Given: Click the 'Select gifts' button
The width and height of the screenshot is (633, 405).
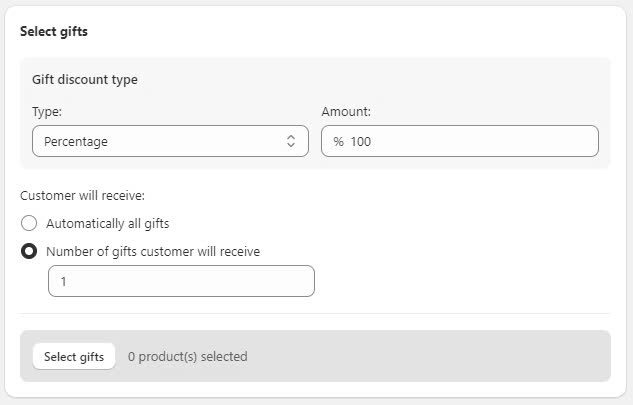Looking at the screenshot, I should (74, 357).
